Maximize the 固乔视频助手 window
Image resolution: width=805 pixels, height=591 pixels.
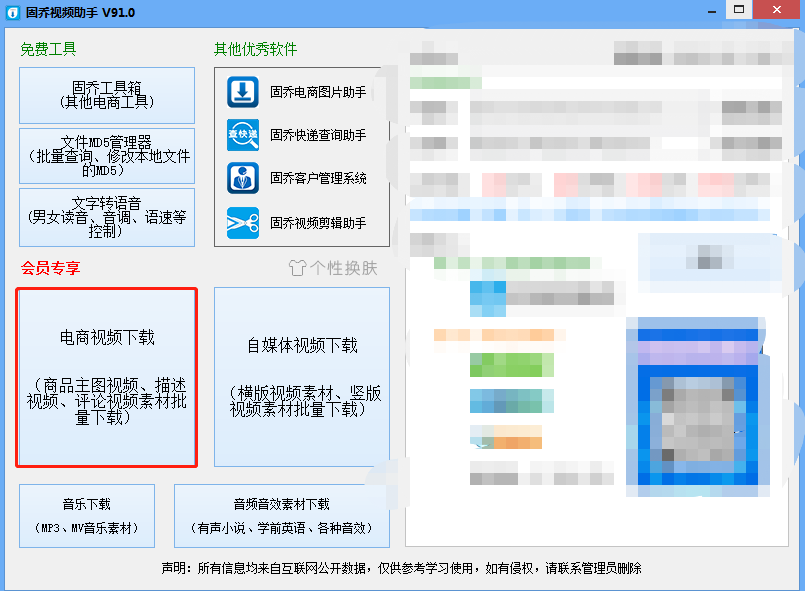pyautogui.click(x=739, y=10)
